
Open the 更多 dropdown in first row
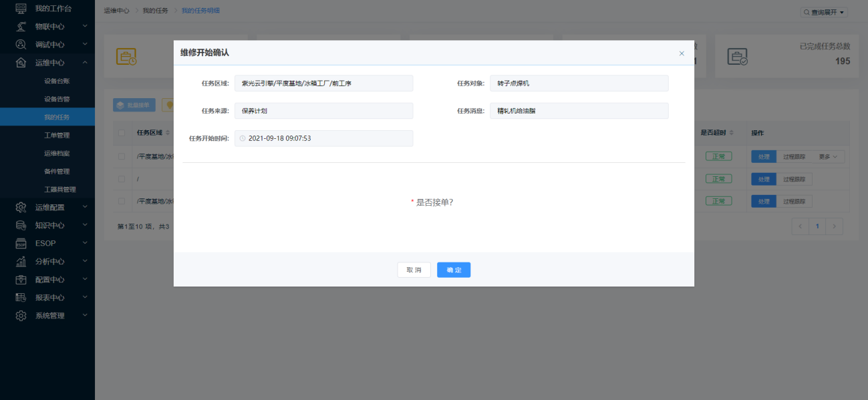[x=829, y=157]
